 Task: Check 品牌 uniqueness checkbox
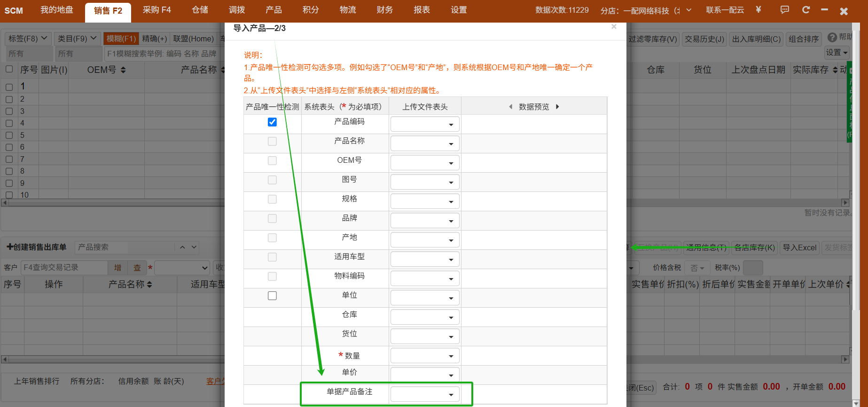click(x=272, y=219)
